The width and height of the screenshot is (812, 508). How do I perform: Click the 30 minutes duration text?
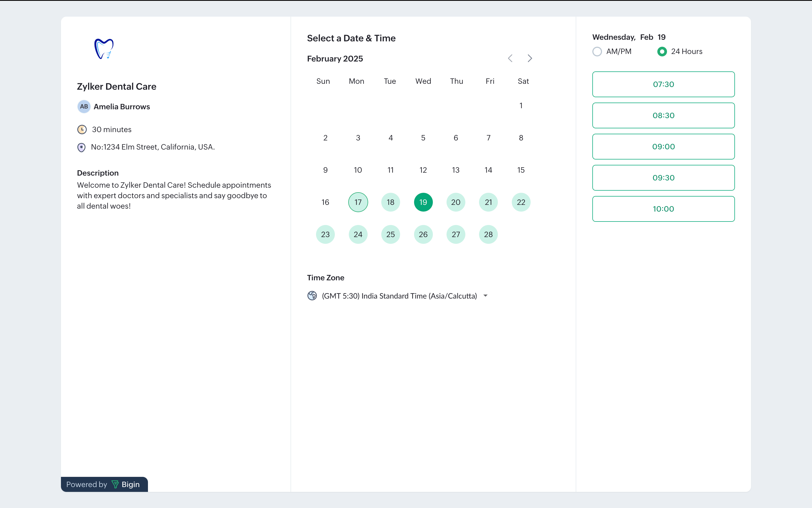pyautogui.click(x=111, y=129)
